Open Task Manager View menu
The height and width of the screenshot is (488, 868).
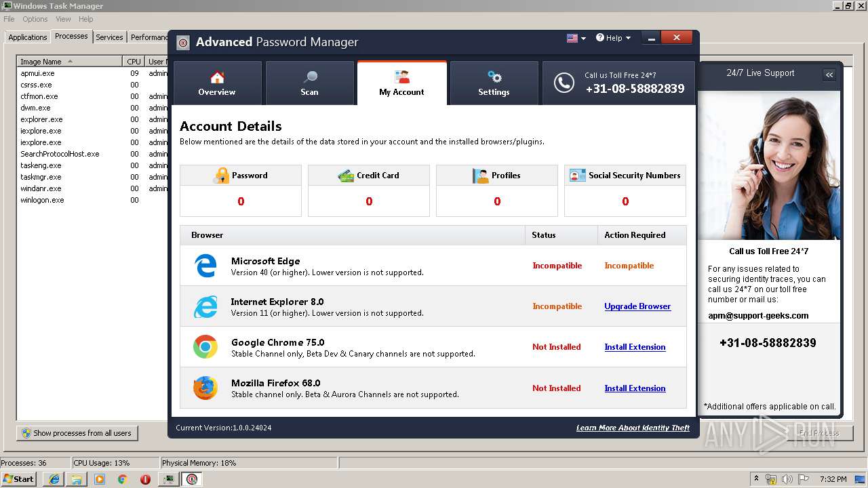[x=63, y=19]
